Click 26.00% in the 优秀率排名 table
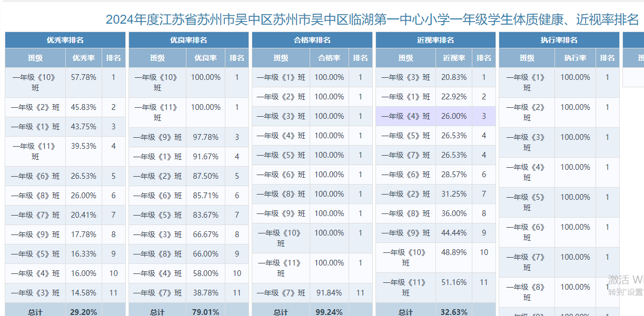 pos(84,196)
